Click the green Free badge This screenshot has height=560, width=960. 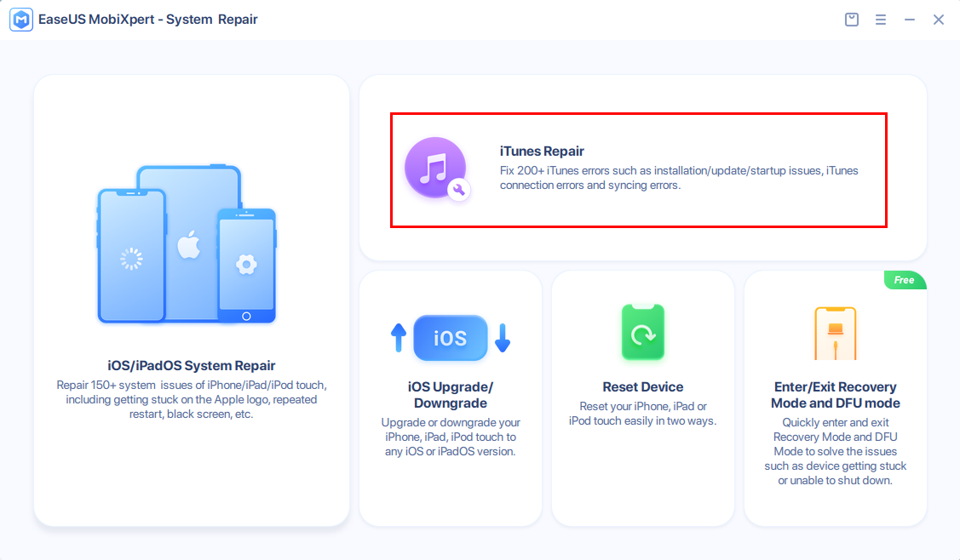[904, 280]
